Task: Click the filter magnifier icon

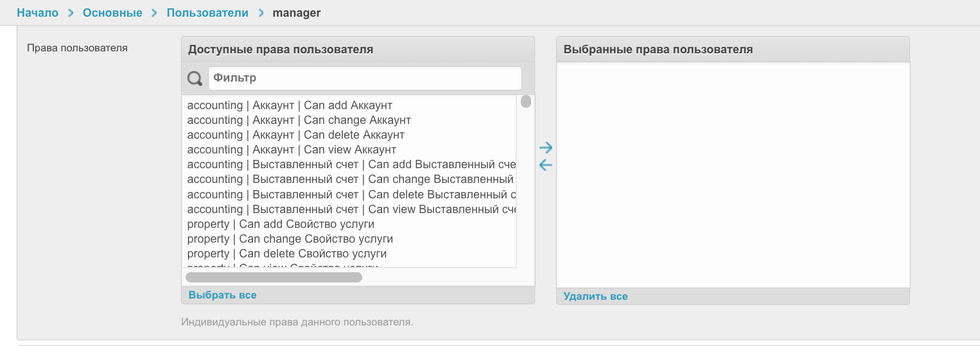Action: 195,79
